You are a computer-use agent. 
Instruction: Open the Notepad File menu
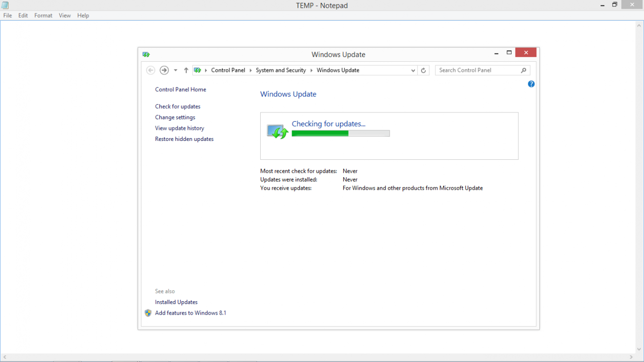(8, 15)
